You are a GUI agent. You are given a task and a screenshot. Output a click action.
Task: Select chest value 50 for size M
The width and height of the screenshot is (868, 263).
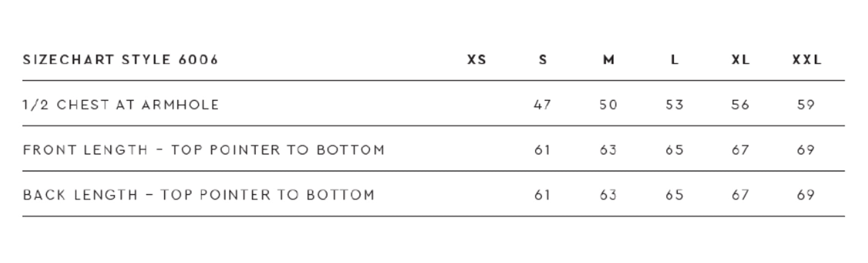coord(608,105)
